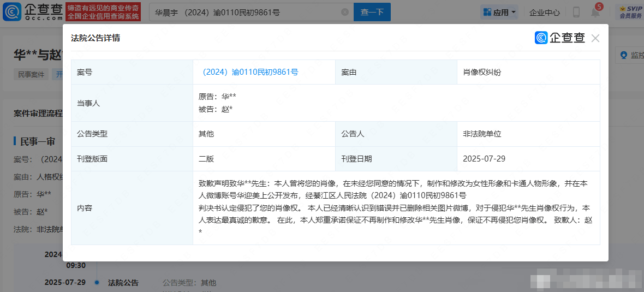644x292 pixels.
Task: Open the 应用 dropdown menu
Action: 499,13
